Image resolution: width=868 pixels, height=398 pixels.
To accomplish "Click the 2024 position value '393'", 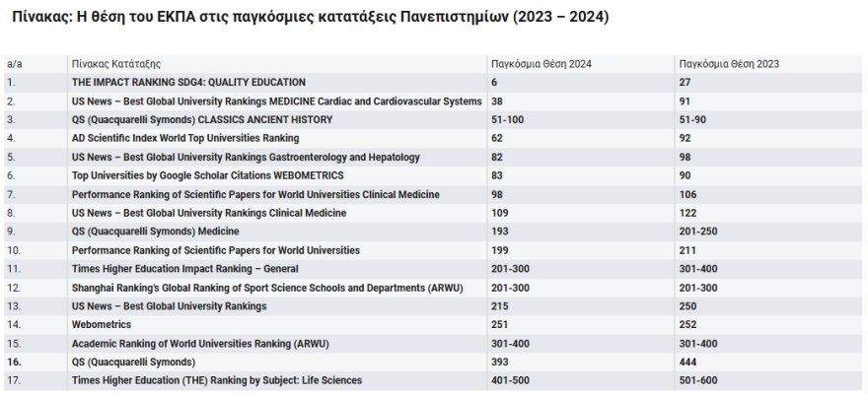I will (499, 362).
